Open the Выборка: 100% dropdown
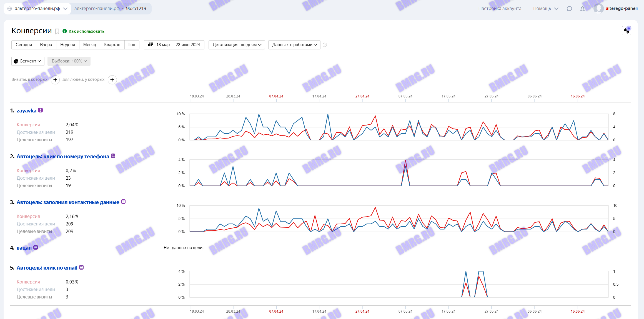Viewport: 644px width, 319px height. tap(69, 61)
